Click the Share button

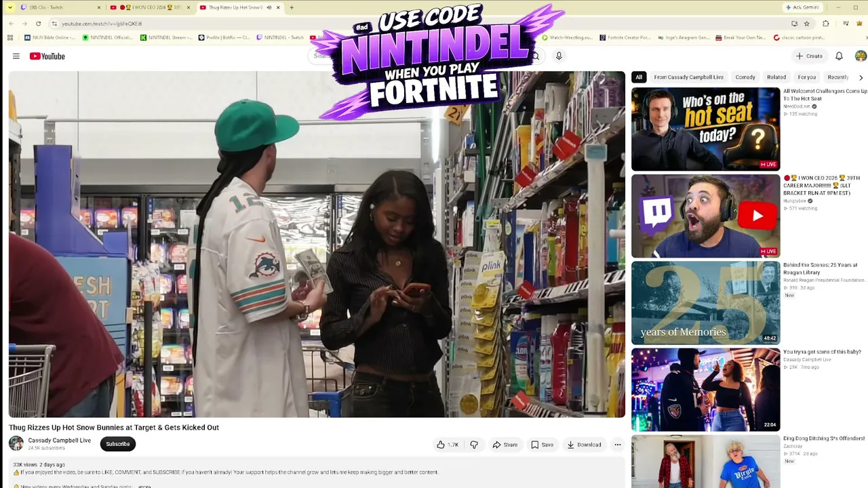(x=505, y=445)
